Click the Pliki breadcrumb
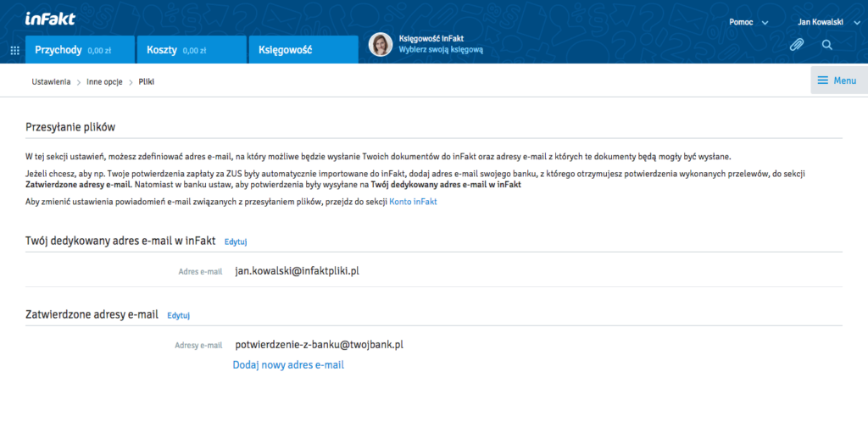The height and width of the screenshot is (444, 868). coord(146,82)
